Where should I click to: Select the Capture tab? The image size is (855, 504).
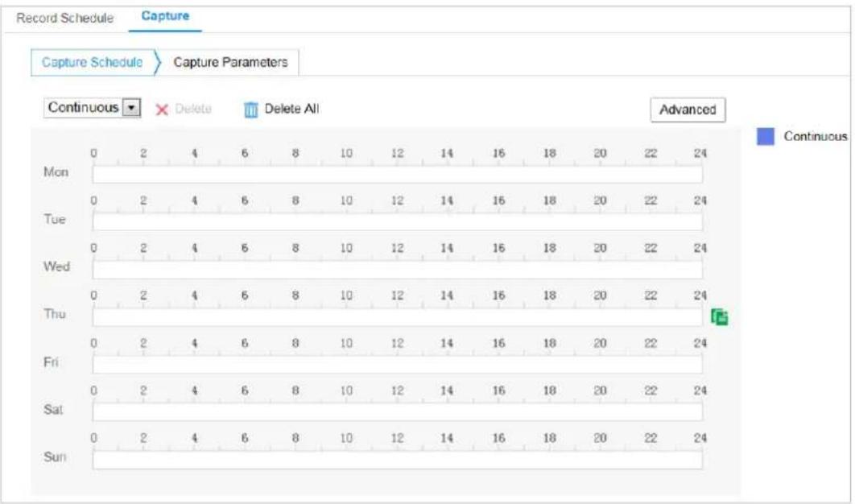click(x=165, y=16)
